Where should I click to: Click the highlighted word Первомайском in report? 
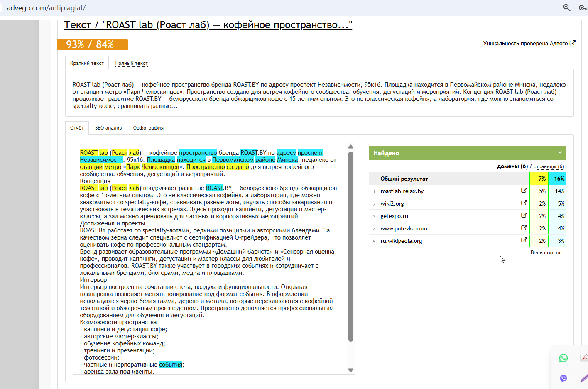click(233, 160)
